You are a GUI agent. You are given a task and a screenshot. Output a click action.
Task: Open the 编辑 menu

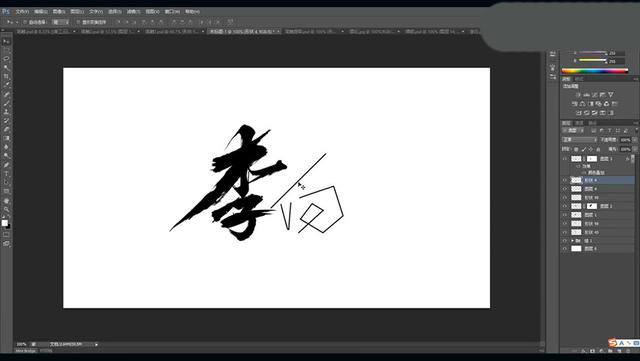[x=40, y=11]
